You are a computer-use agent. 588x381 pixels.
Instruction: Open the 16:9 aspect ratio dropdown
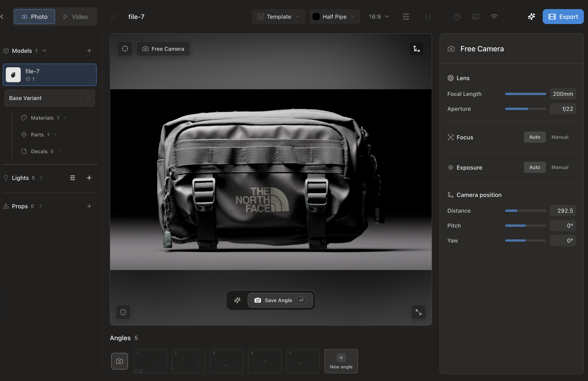coord(379,17)
